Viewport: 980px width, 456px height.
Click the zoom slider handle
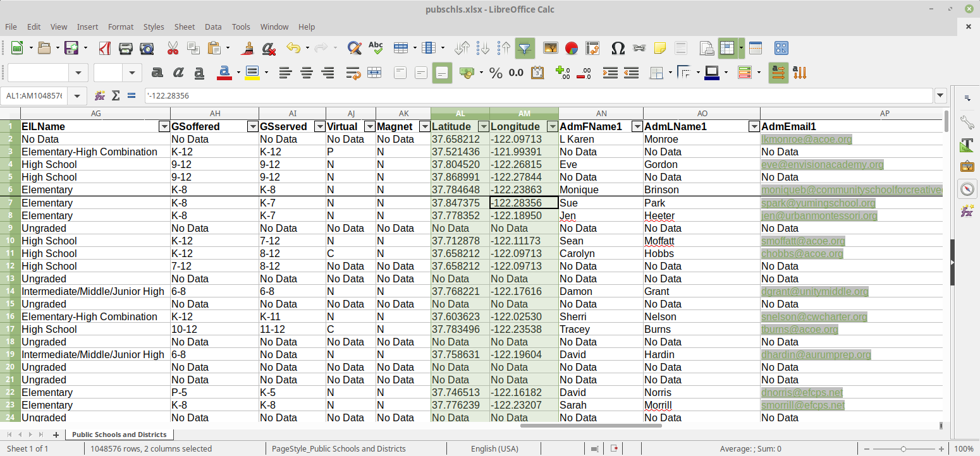point(903,449)
